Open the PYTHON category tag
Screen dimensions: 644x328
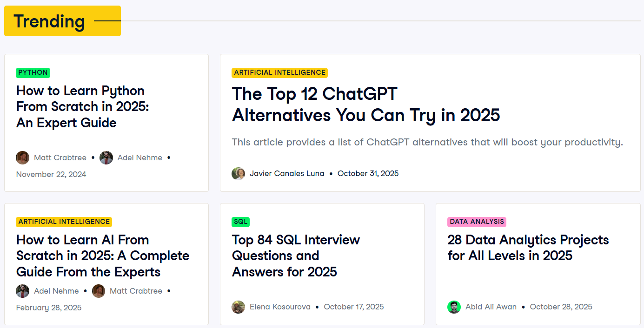coord(33,72)
